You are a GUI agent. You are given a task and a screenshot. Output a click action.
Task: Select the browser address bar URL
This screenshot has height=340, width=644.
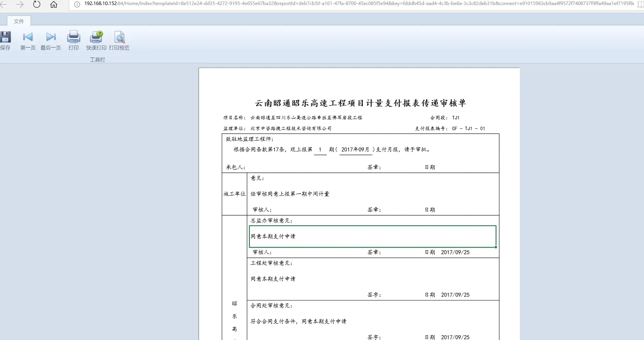[x=359, y=4]
